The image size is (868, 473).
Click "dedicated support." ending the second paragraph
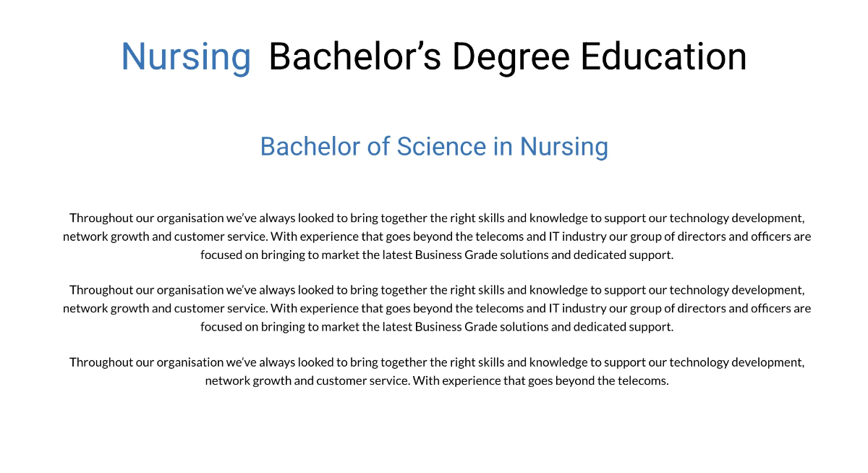(624, 327)
